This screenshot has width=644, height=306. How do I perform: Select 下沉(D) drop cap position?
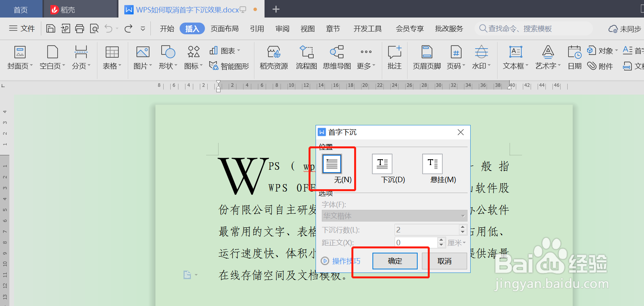(382, 164)
